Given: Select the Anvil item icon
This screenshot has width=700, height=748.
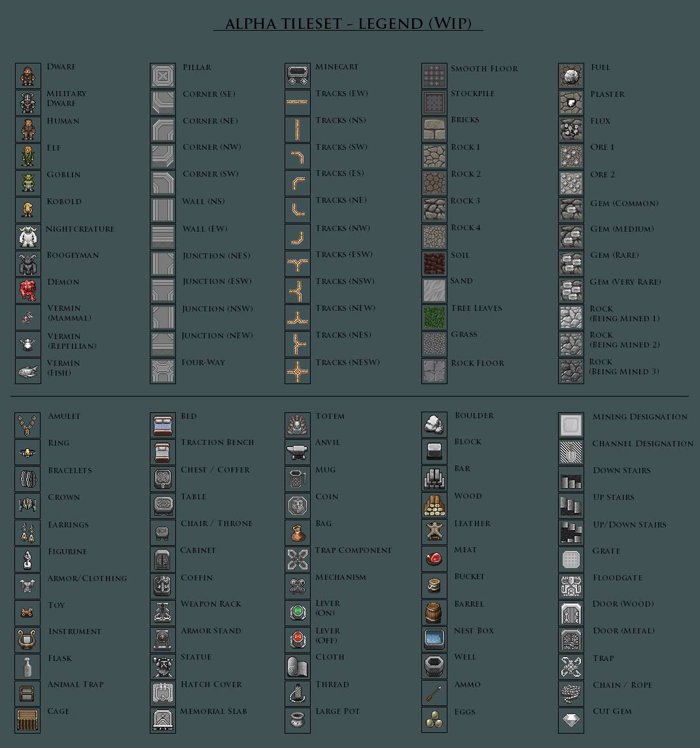Looking at the screenshot, I should tap(298, 452).
